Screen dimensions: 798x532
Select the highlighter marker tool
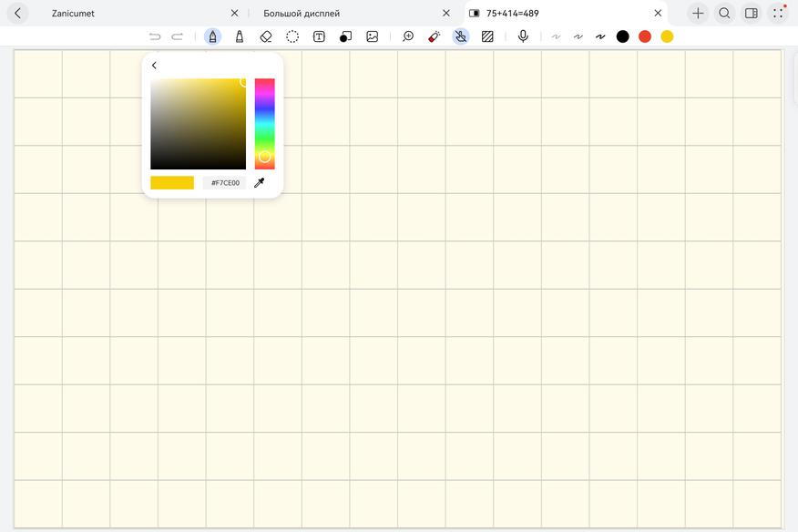[240, 36]
